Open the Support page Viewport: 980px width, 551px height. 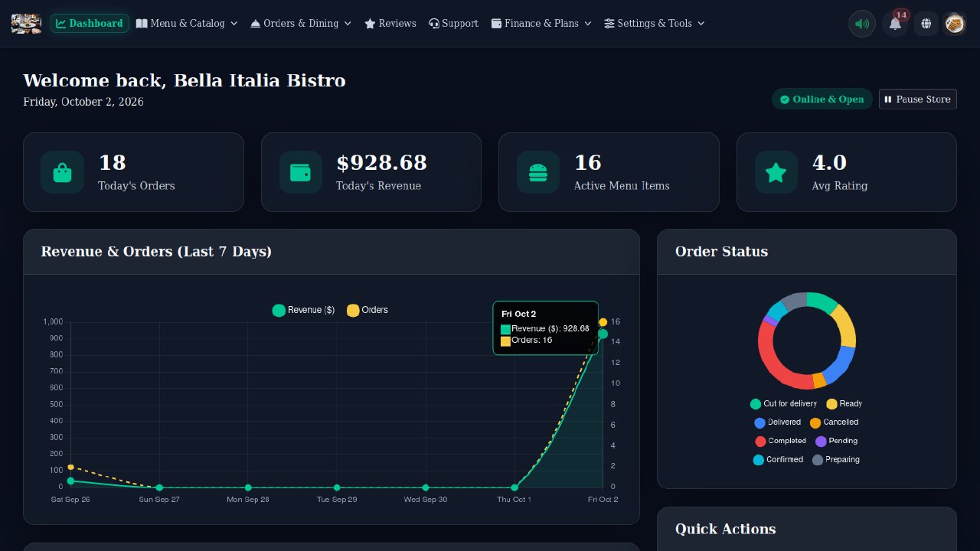pos(454,24)
